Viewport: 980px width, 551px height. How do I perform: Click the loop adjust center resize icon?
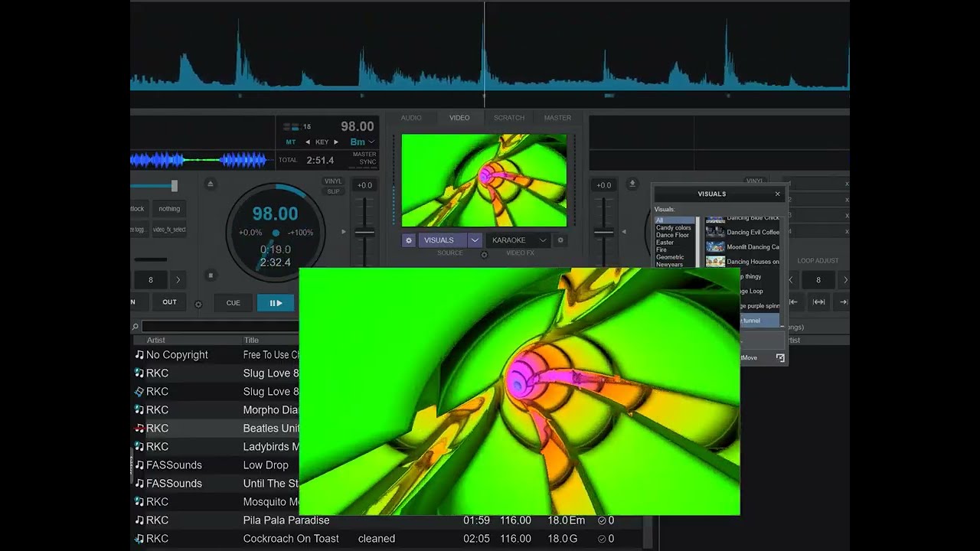click(x=818, y=302)
